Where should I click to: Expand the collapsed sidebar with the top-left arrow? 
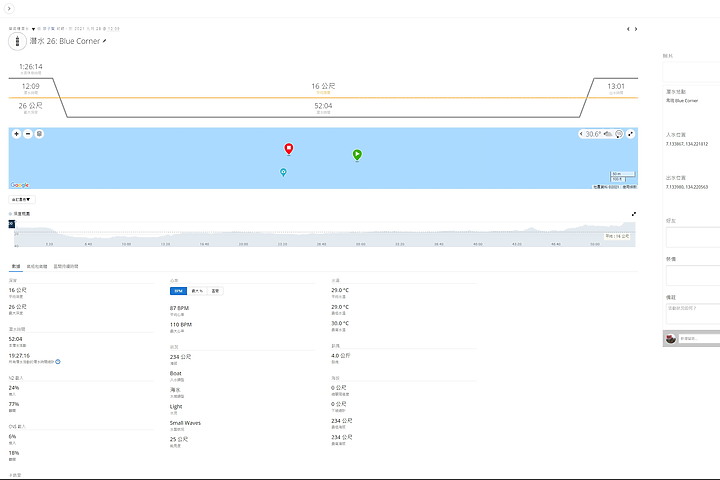tap(9, 8)
